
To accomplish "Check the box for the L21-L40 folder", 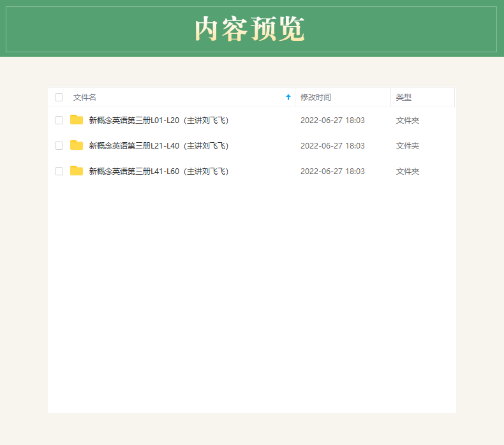I will tap(59, 146).
